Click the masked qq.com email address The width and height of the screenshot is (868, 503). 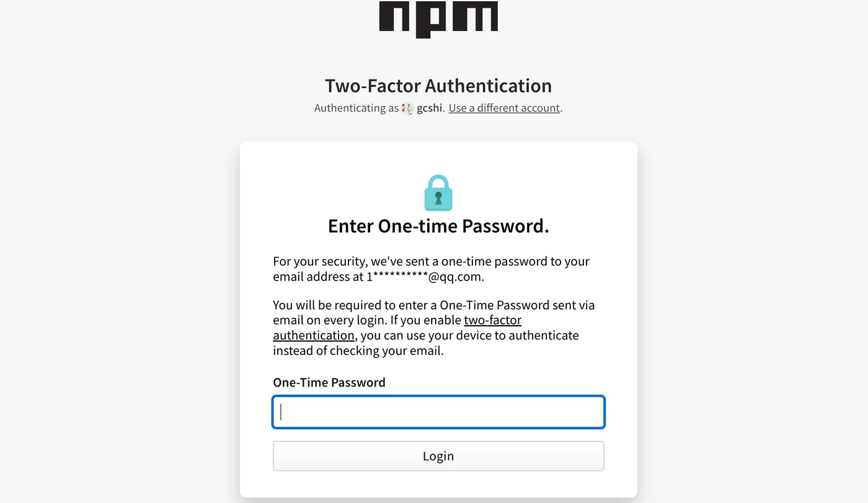pyautogui.click(x=425, y=276)
